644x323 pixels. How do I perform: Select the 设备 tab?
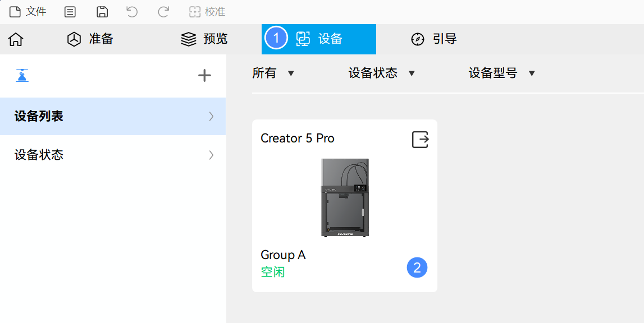[x=319, y=39]
